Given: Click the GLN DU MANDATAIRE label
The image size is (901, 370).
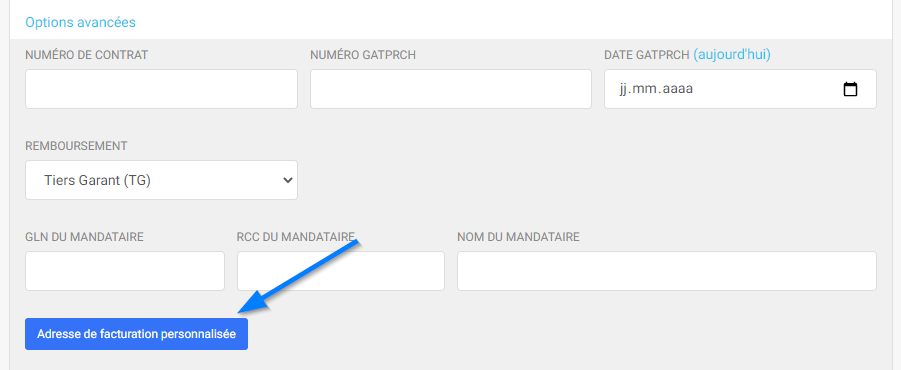Looking at the screenshot, I should (84, 237).
